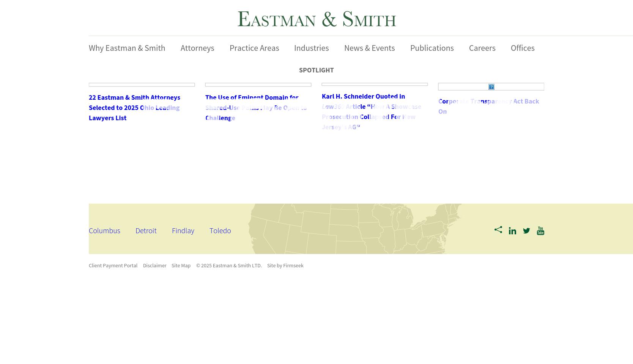Open Karl H. Schneider Law360 article
Screen dimensions: 633x364
pyautogui.click(x=372, y=111)
